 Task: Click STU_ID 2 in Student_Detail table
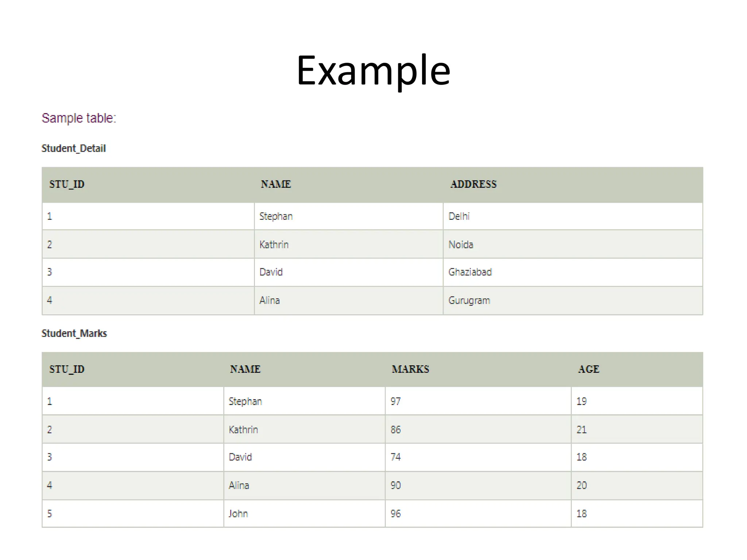tap(50, 245)
